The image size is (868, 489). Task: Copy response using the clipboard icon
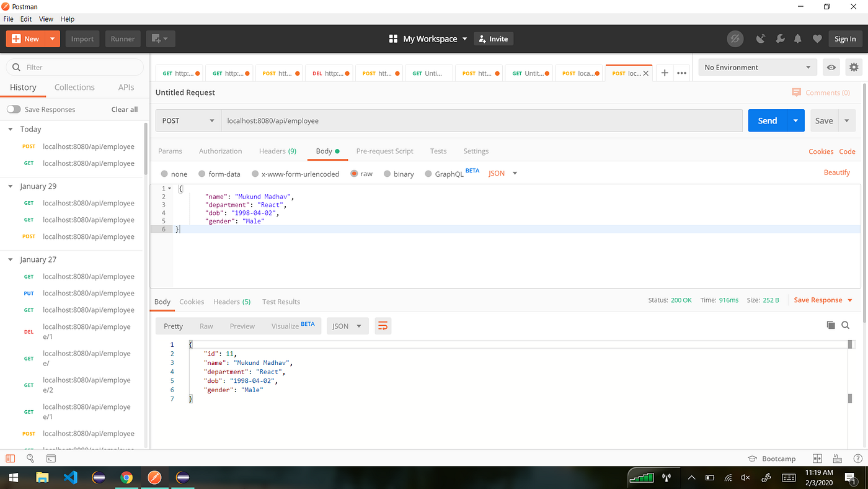tap(831, 325)
